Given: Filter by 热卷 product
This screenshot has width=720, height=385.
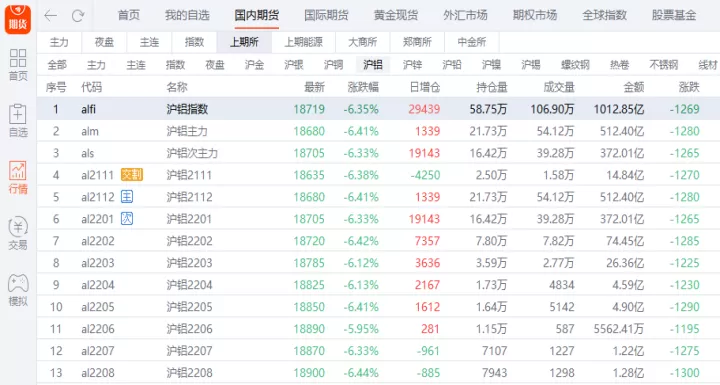Looking at the screenshot, I should (x=619, y=65).
